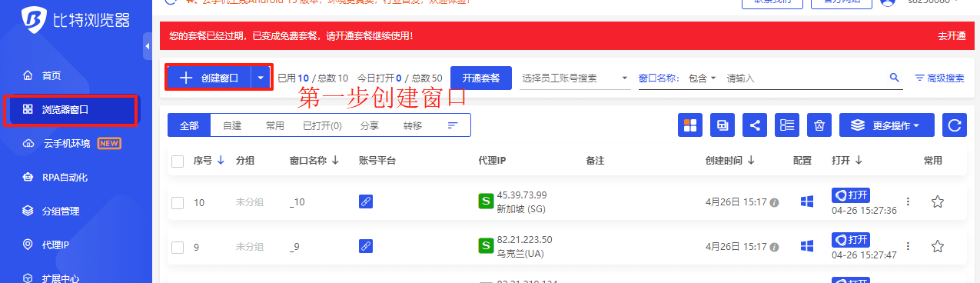This screenshot has width=980, height=283.
Task: Open the recycle bin icon button
Action: tap(820, 125)
